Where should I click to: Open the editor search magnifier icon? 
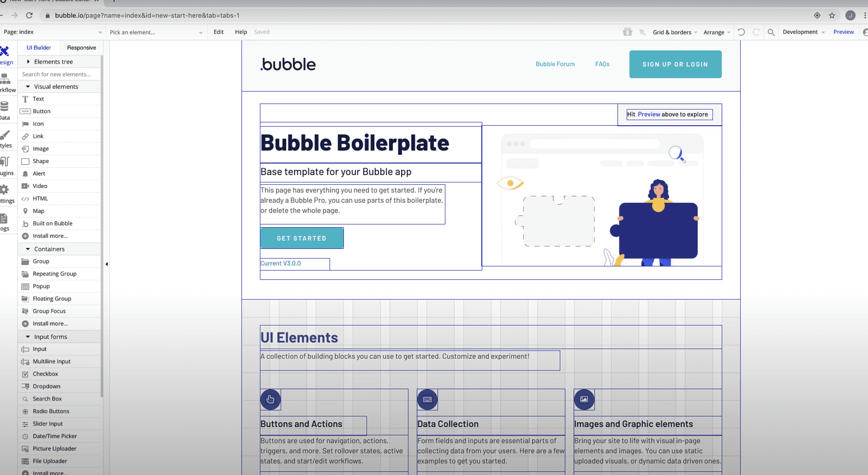(x=771, y=32)
